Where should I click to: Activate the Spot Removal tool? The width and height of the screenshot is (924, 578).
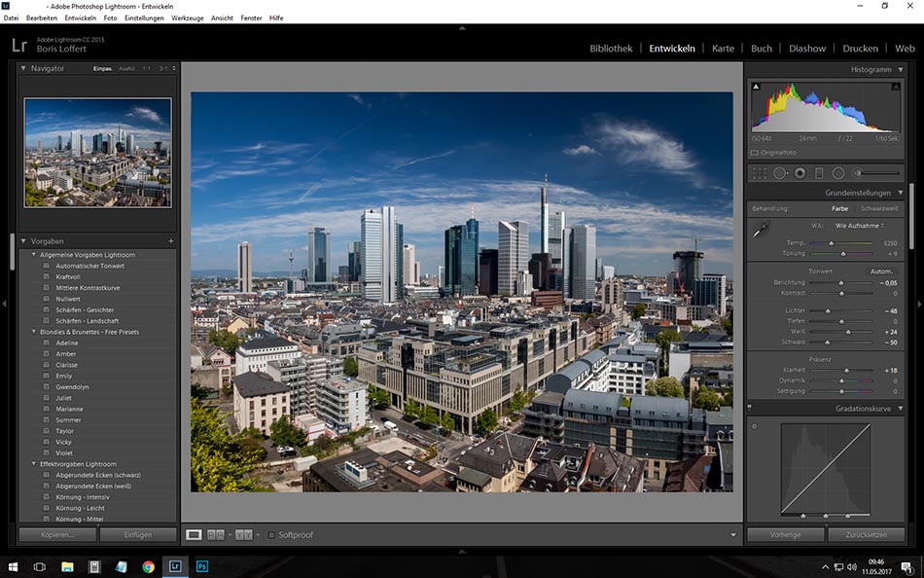[x=780, y=173]
